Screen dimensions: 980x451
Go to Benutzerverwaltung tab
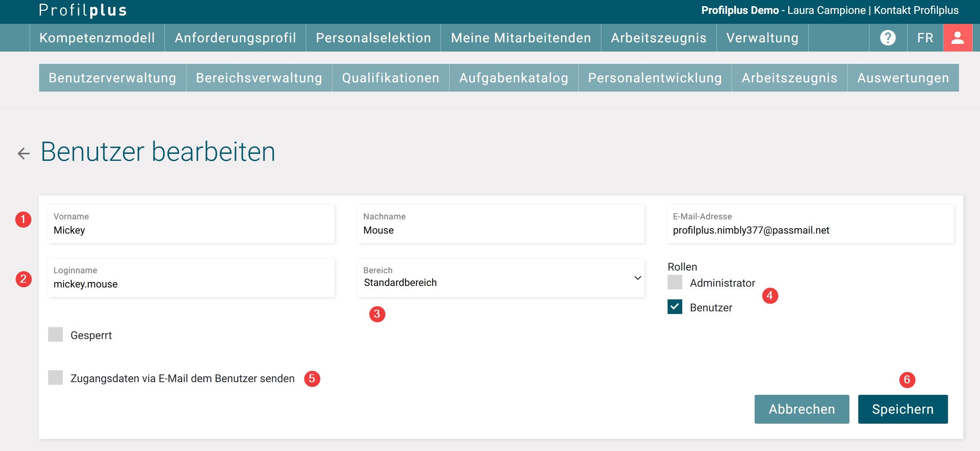point(112,78)
